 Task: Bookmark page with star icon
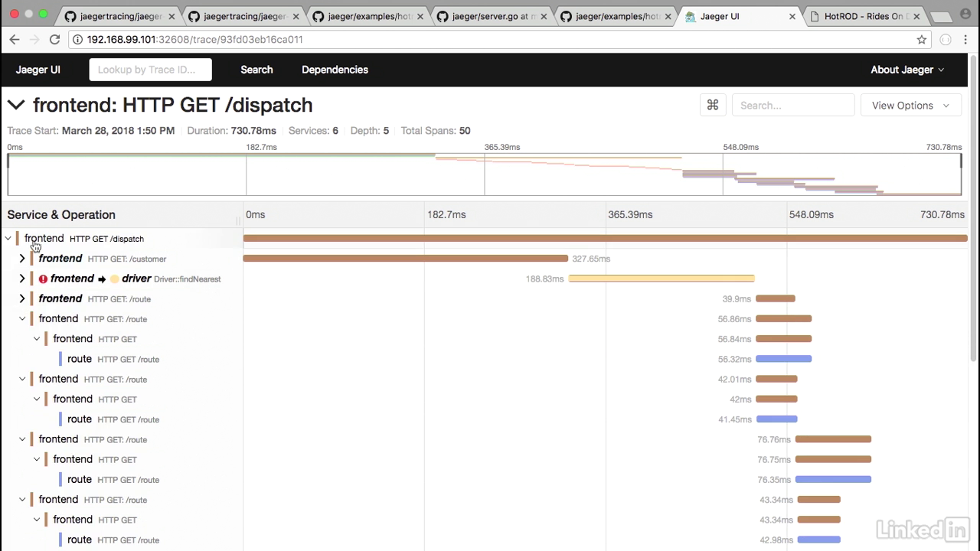click(x=922, y=39)
